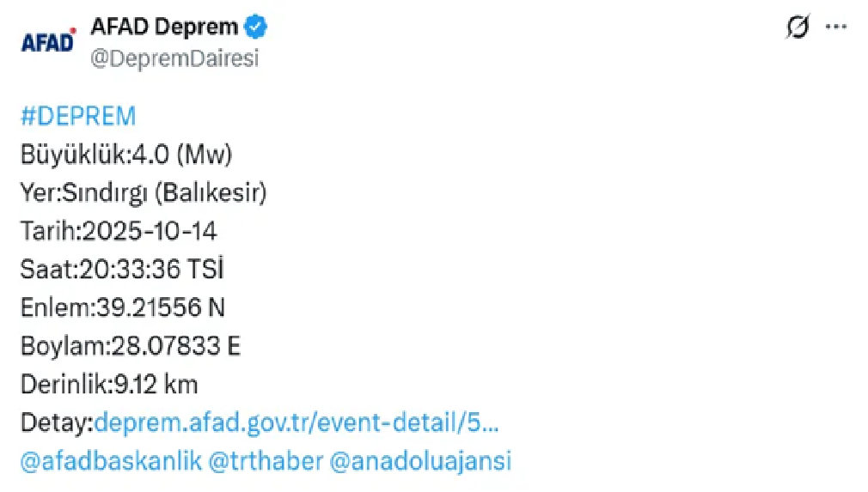Follow the deprem.afad.gov.tr event-detail link
The height and width of the screenshot is (492, 868).
[296, 422]
